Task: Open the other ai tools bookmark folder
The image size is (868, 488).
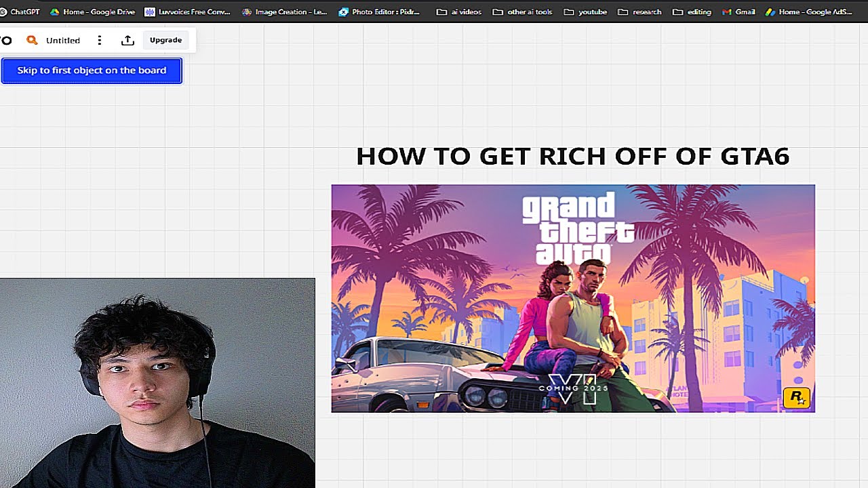Action: pos(523,12)
